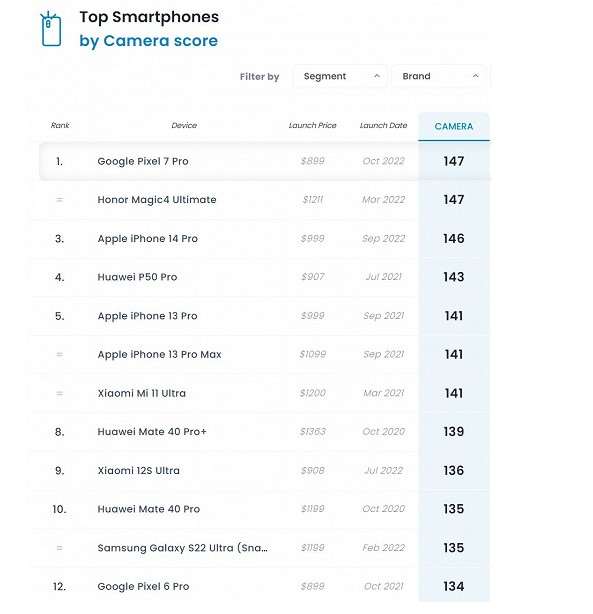Click the smartphone camera icon at top
The image size is (593, 614).
pyautogui.click(x=51, y=29)
